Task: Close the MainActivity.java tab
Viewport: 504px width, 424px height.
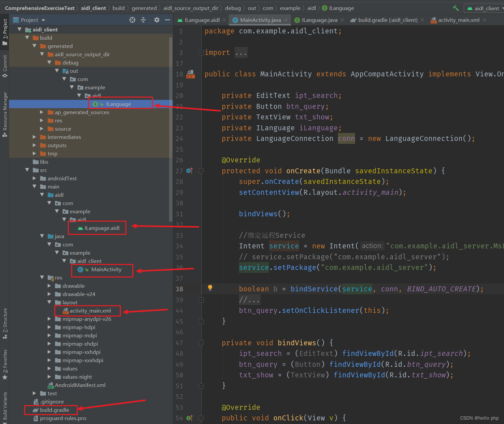Action: pos(286,20)
